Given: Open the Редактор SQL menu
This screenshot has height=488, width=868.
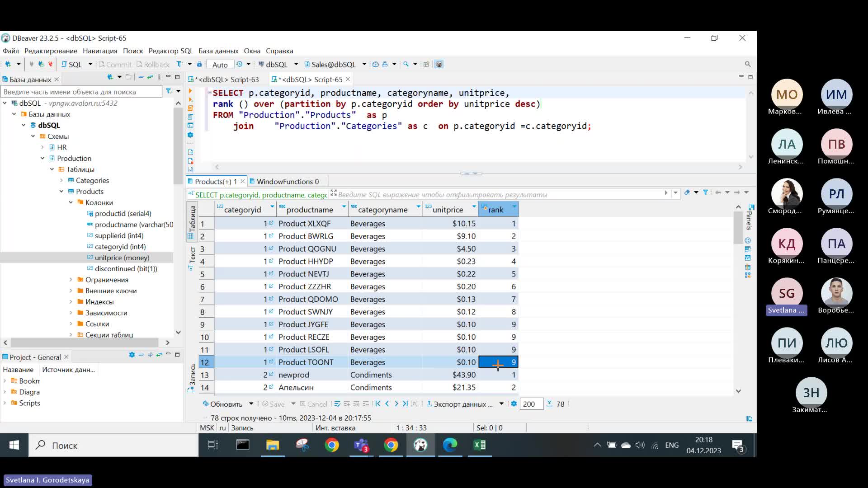Looking at the screenshot, I should [x=171, y=51].
